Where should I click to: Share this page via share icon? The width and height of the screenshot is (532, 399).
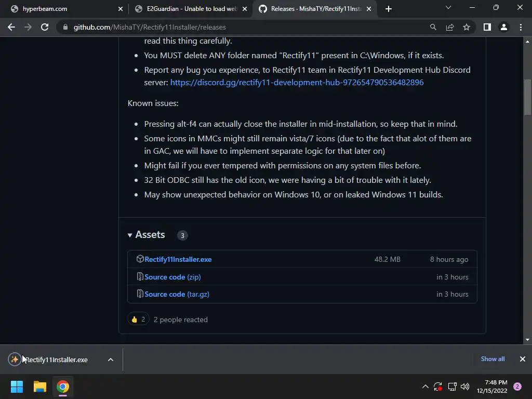coord(450,27)
